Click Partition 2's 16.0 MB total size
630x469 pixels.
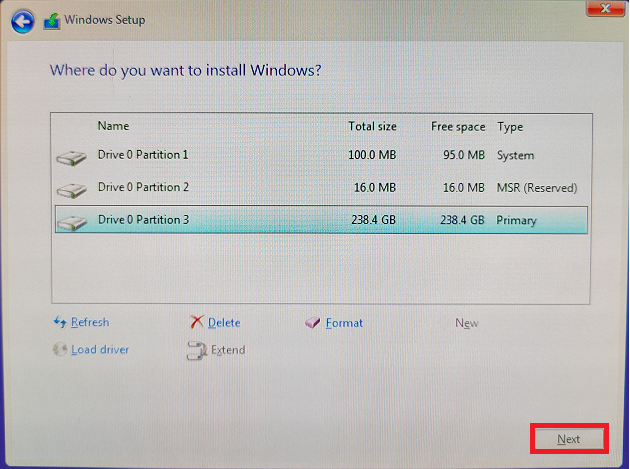click(x=375, y=188)
